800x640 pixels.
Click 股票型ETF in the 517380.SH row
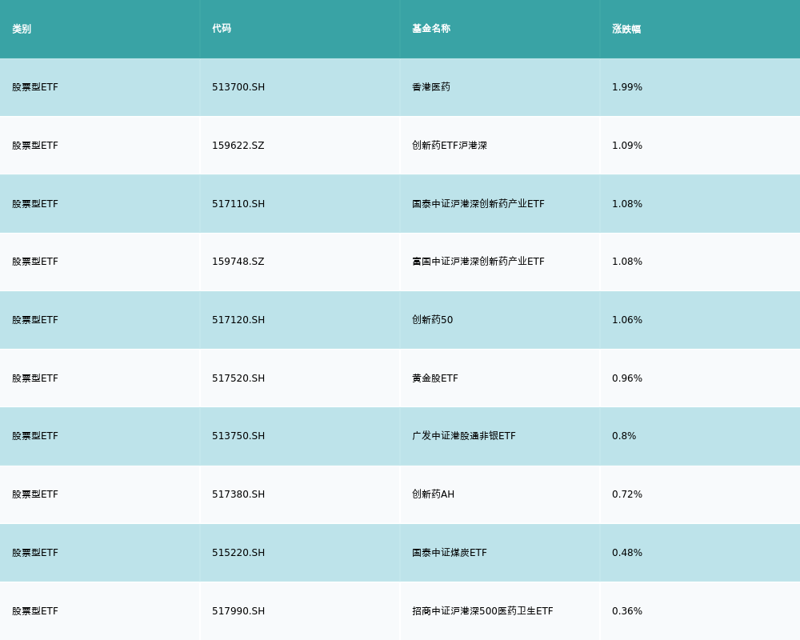(x=35, y=494)
